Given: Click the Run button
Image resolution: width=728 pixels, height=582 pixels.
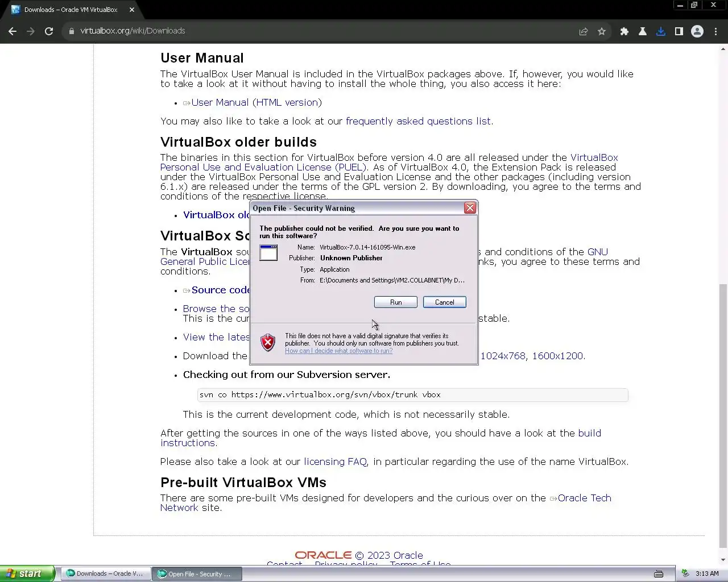Looking at the screenshot, I should pyautogui.click(x=396, y=302).
